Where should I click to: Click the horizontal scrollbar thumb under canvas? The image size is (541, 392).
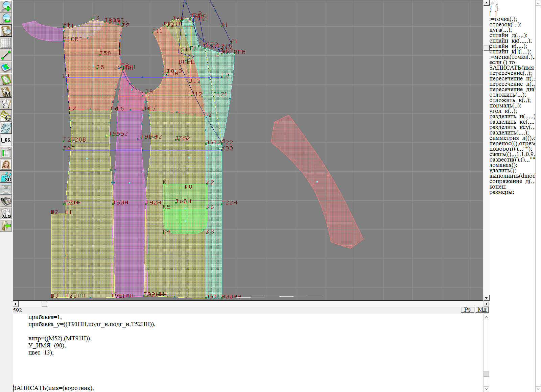(44, 304)
